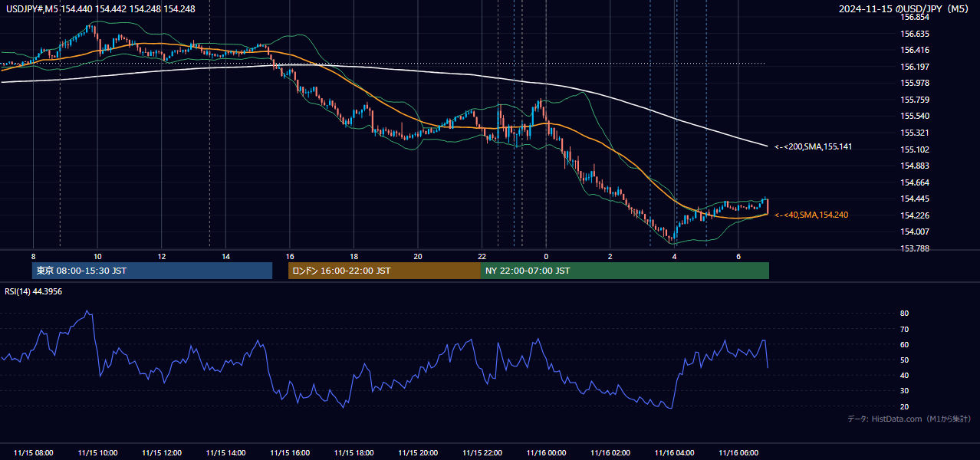
Task: Click the 154.883 price axis label
Action: pos(915,166)
